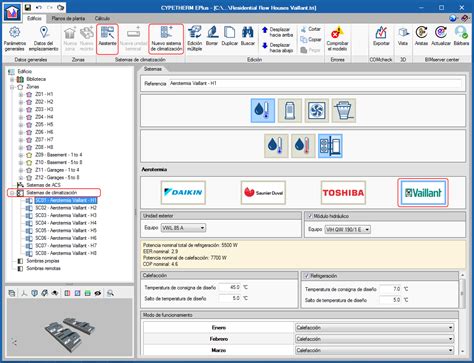Screen dimensions: 474x363
Task: Switch to the Edificio ribbon tab
Action: point(34,18)
